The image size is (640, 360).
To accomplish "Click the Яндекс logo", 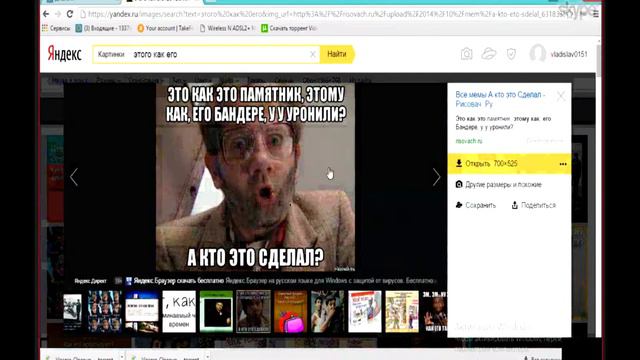I will click(64, 54).
